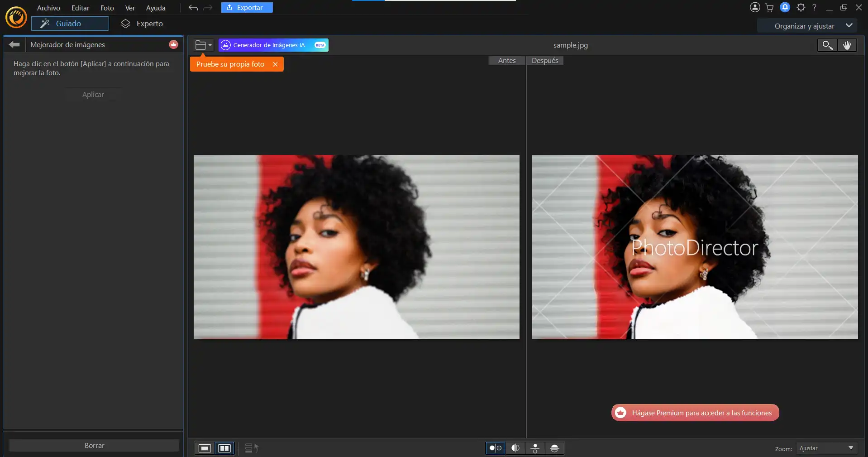Click the PhotoDirector logo icon

(x=16, y=18)
